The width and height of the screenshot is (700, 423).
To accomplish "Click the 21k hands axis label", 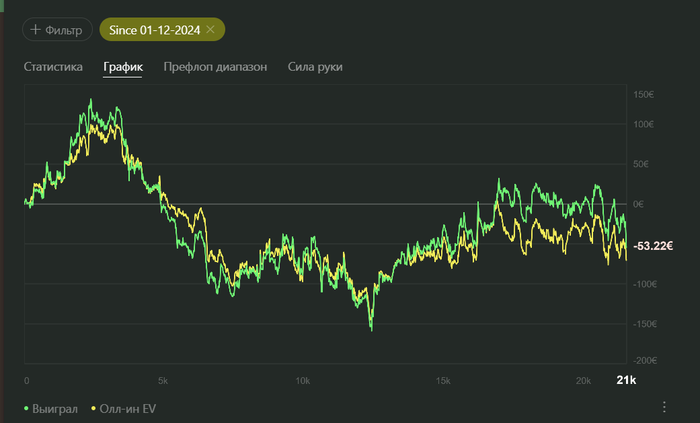I will coord(626,380).
